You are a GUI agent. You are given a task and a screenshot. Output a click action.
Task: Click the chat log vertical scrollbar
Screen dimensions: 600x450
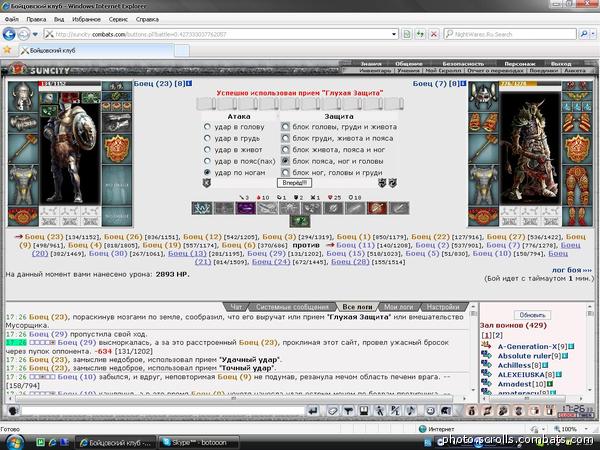(x=473, y=347)
